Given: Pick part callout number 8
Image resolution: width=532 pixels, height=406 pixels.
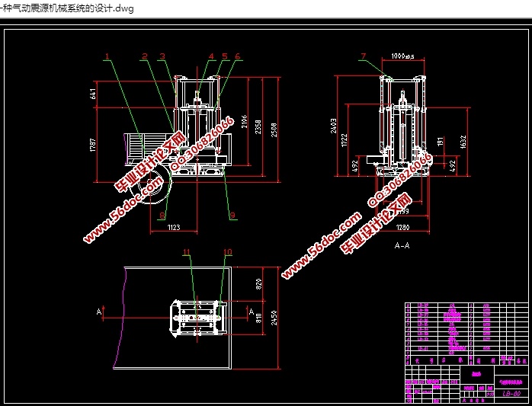Looking at the screenshot, I should pos(162,216).
